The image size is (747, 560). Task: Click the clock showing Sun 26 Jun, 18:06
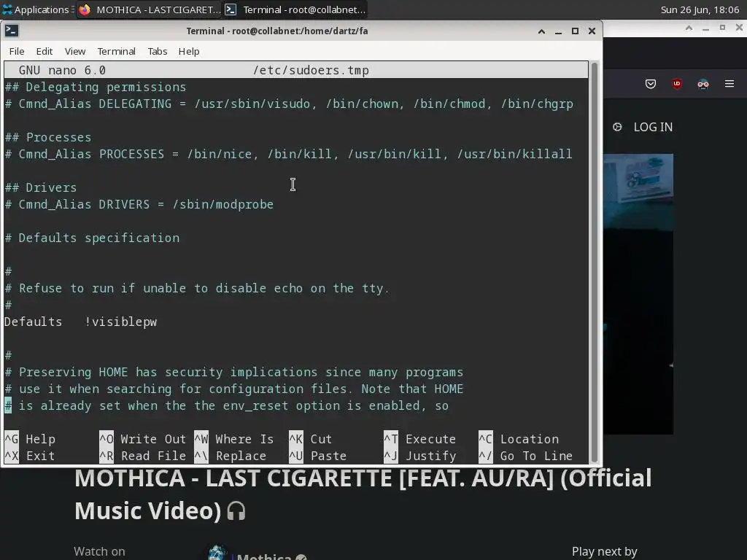[700, 9]
